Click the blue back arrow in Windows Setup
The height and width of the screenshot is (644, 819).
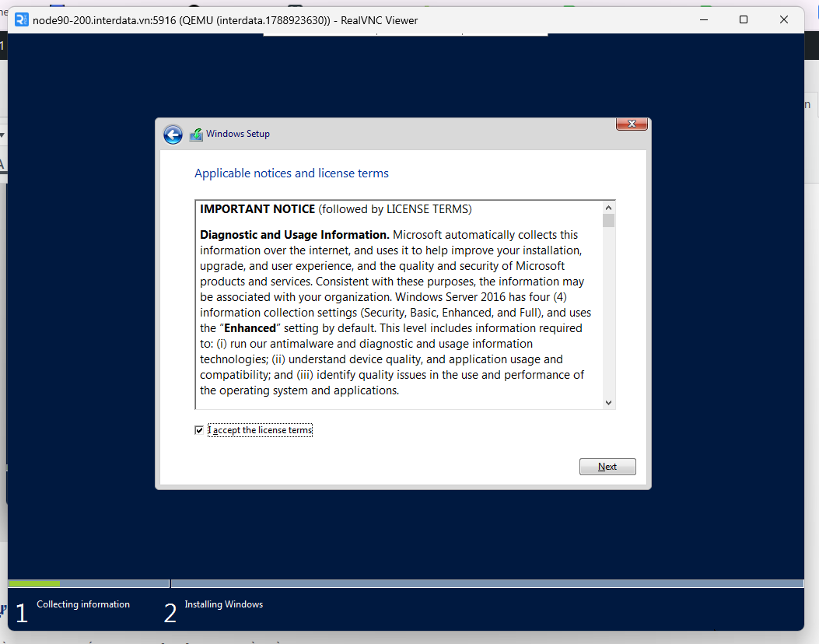173,135
